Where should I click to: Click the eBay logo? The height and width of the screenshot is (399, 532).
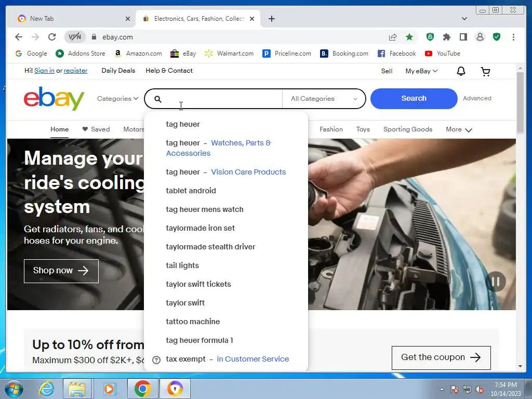[x=54, y=98]
